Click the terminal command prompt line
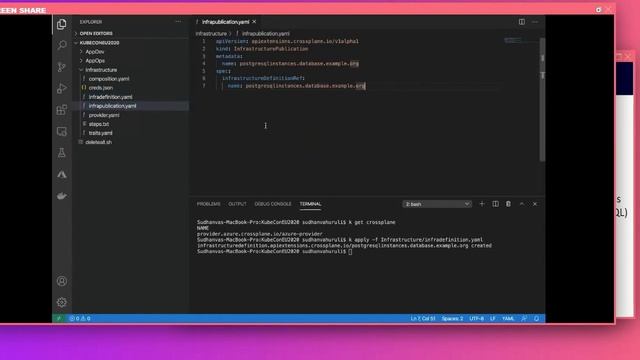 (274, 251)
